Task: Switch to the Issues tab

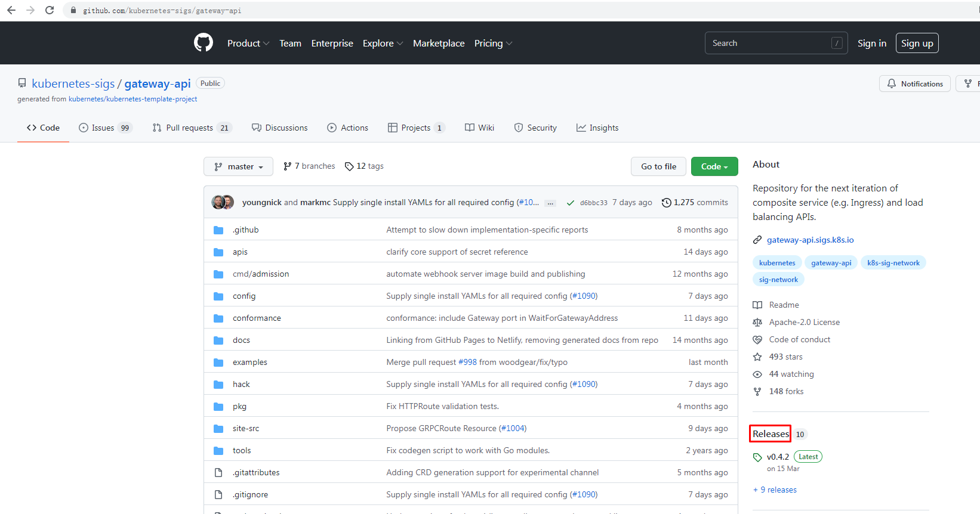Action: tap(104, 128)
